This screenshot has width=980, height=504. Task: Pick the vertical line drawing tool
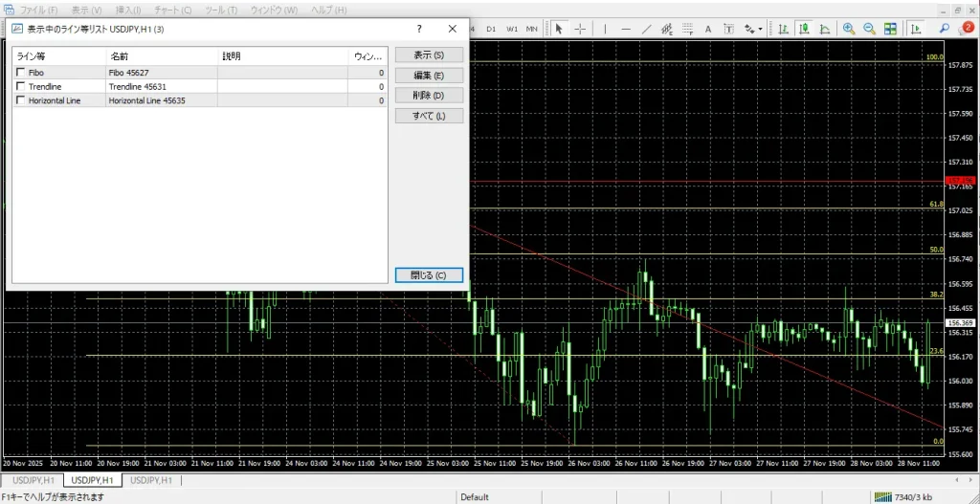click(605, 29)
